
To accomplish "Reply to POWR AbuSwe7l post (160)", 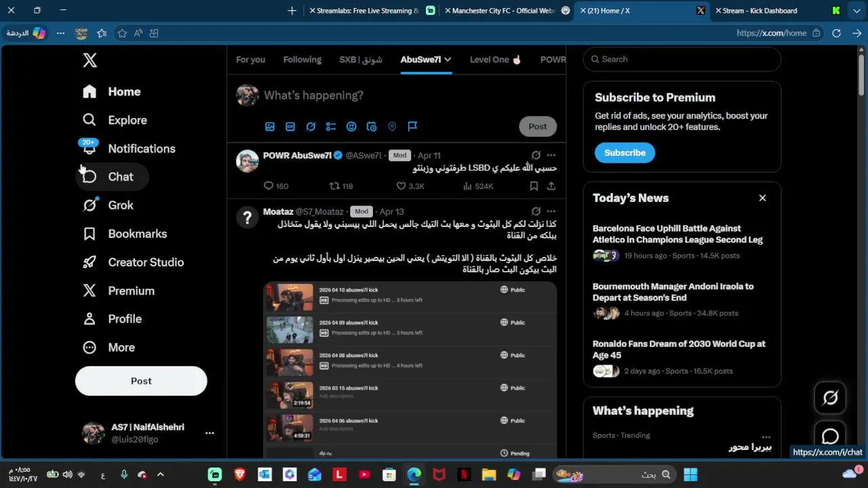I will coord(275,186).
